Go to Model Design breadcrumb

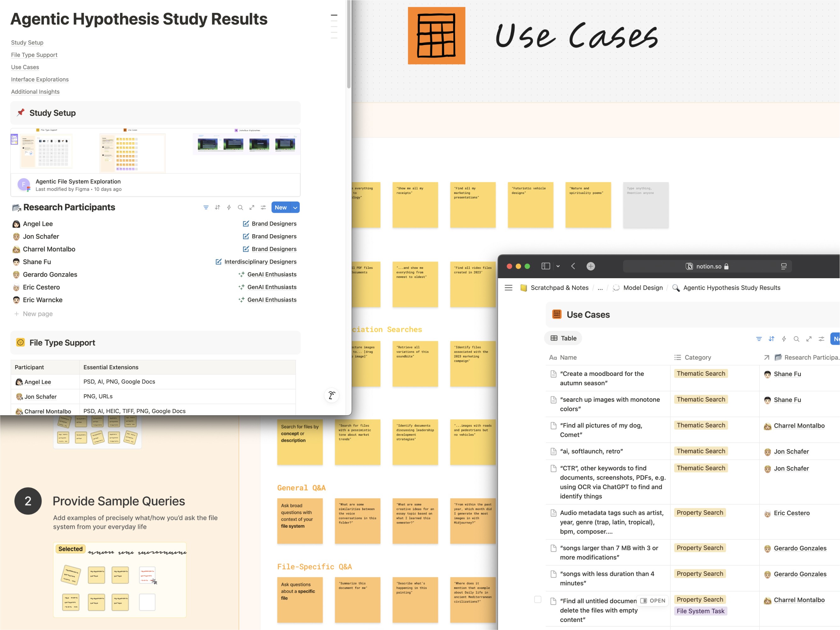coord(643,288)
